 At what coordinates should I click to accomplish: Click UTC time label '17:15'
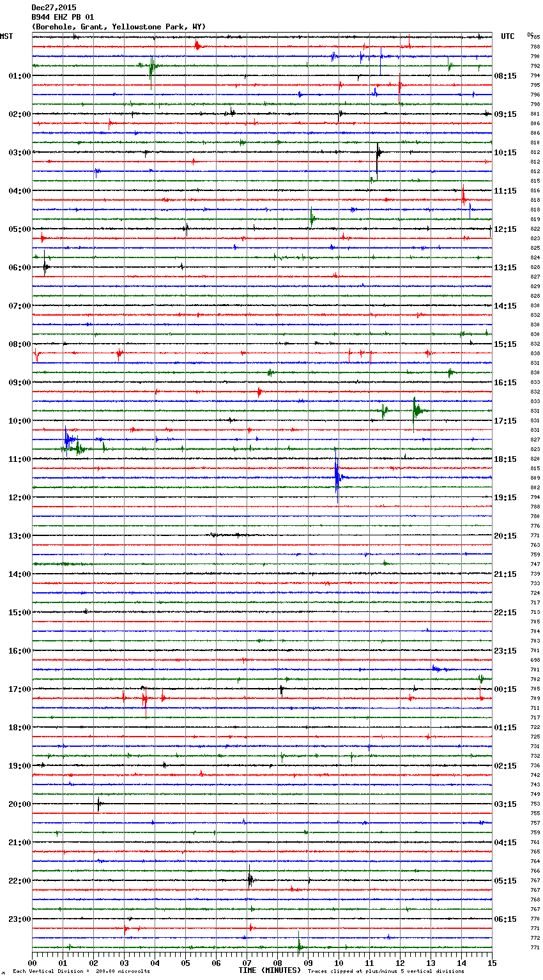coord(505,421)
